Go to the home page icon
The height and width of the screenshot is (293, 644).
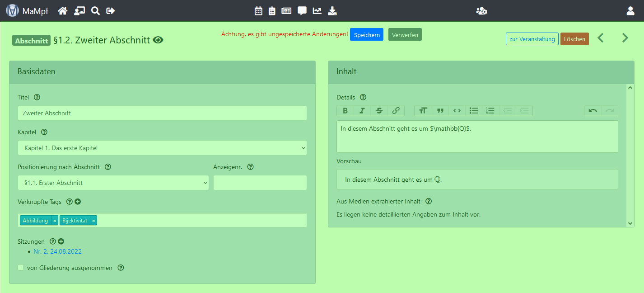coord(63,11)
